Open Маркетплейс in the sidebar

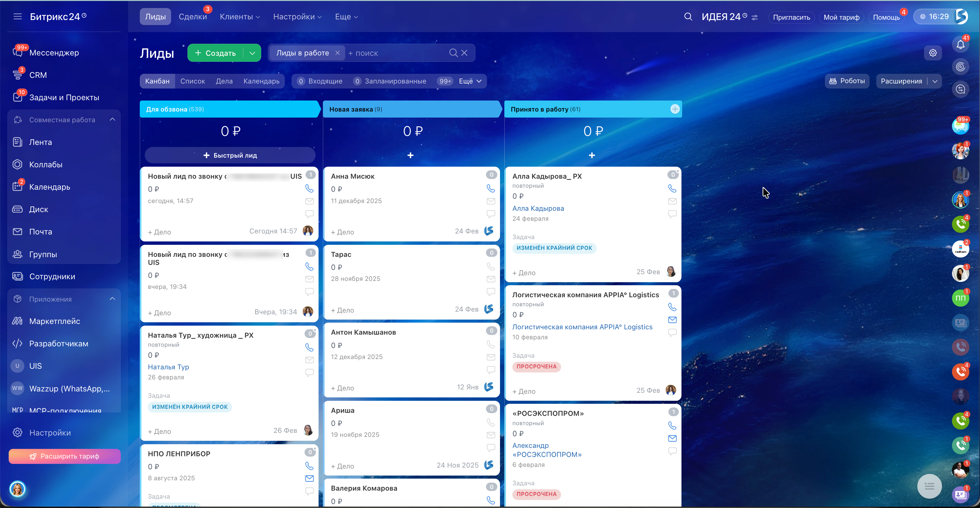point(54,321)
